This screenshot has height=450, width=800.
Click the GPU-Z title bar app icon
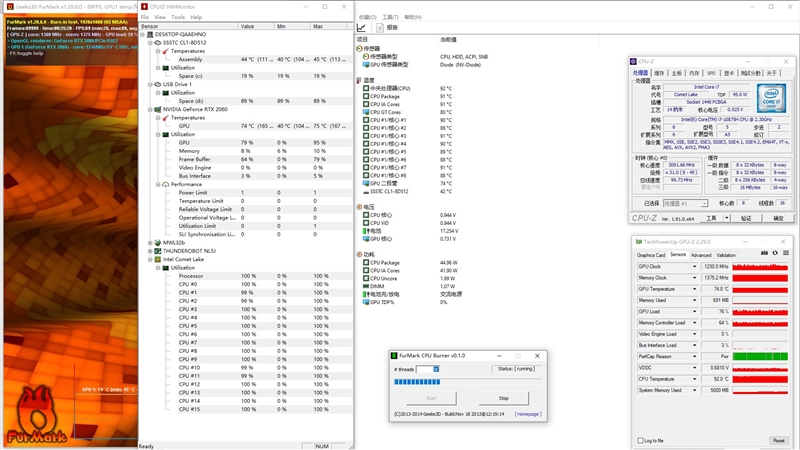pyautogui.click(x=638, y=242)
